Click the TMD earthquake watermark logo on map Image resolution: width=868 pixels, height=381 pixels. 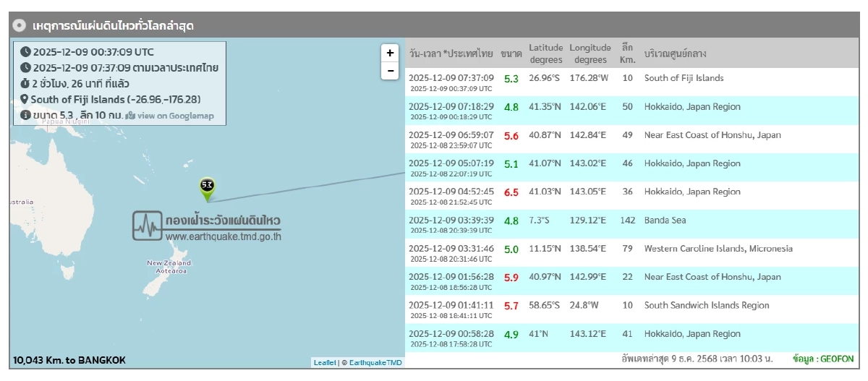pos(207,226)
